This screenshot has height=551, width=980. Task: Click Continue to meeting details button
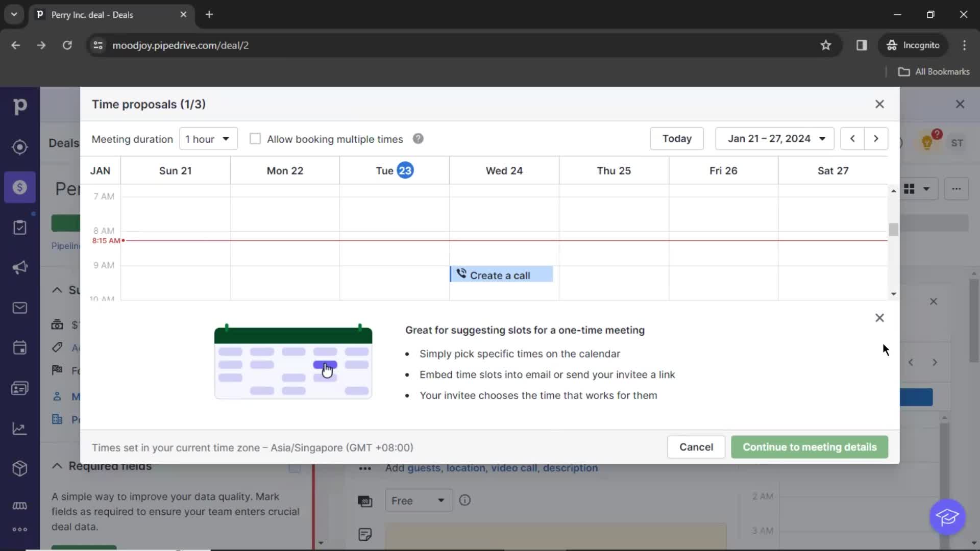click(810, 447)
